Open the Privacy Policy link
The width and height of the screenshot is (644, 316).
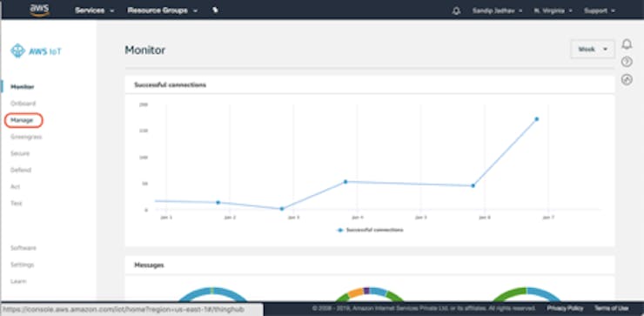tap(565, 308)
